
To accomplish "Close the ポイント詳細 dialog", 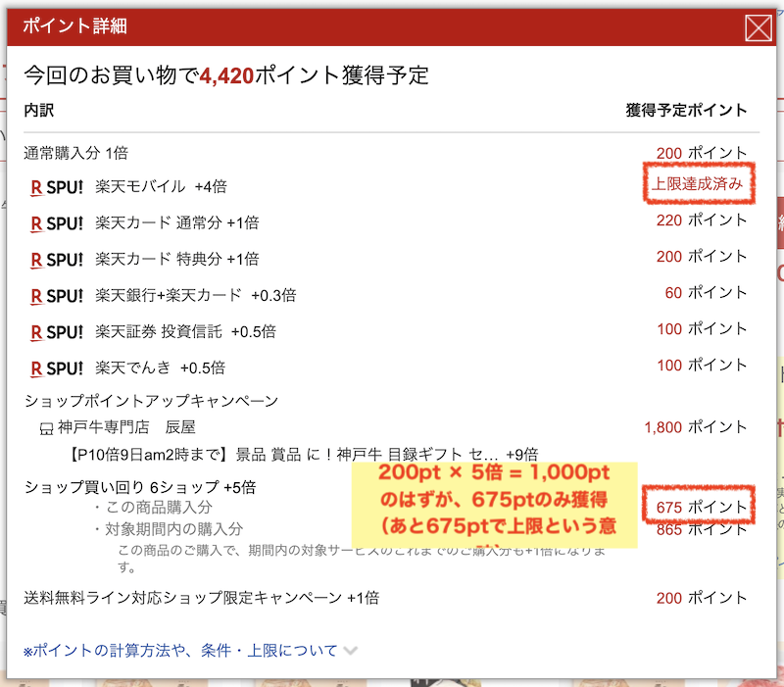I will [759, 27].
